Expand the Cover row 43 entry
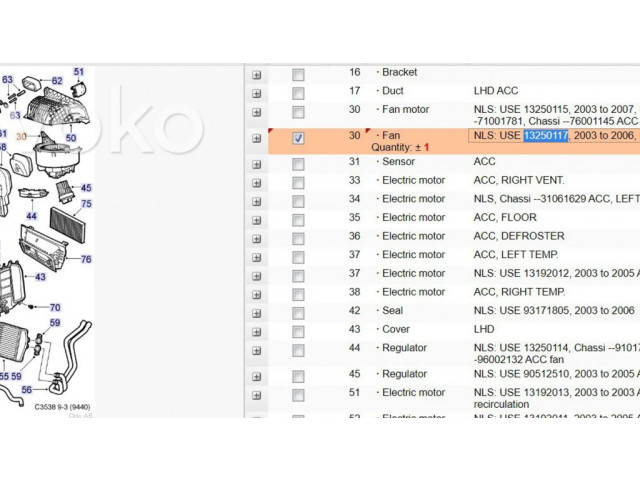The image size is (640, 480). (256, 330)
